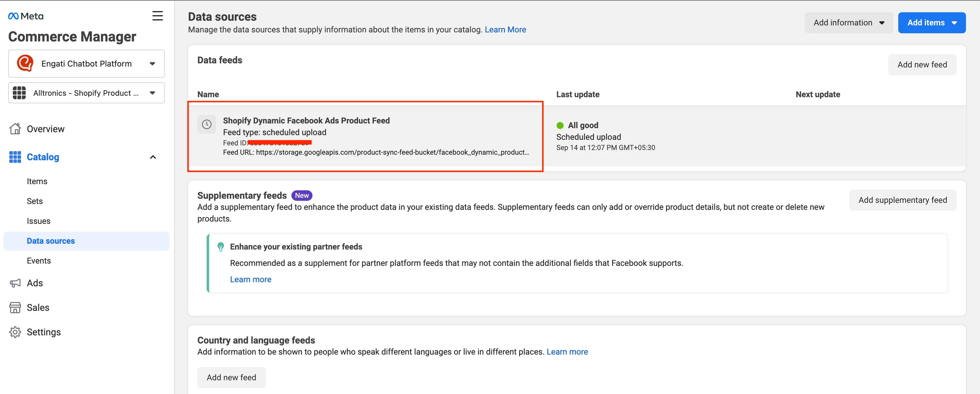Click the Meta logo
The image size is (980, 394).
(x=26, y=16)
